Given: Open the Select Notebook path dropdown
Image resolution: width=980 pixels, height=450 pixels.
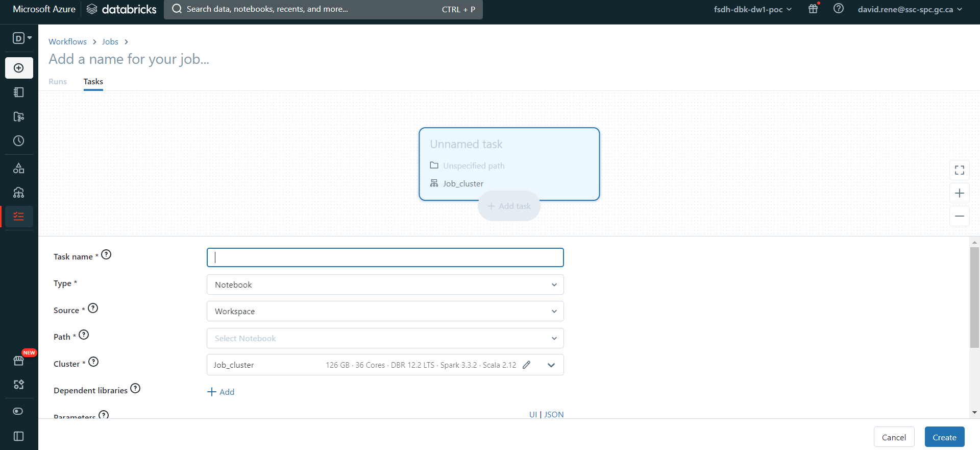Looking at the screenshot, I should [x=385, y=338].
